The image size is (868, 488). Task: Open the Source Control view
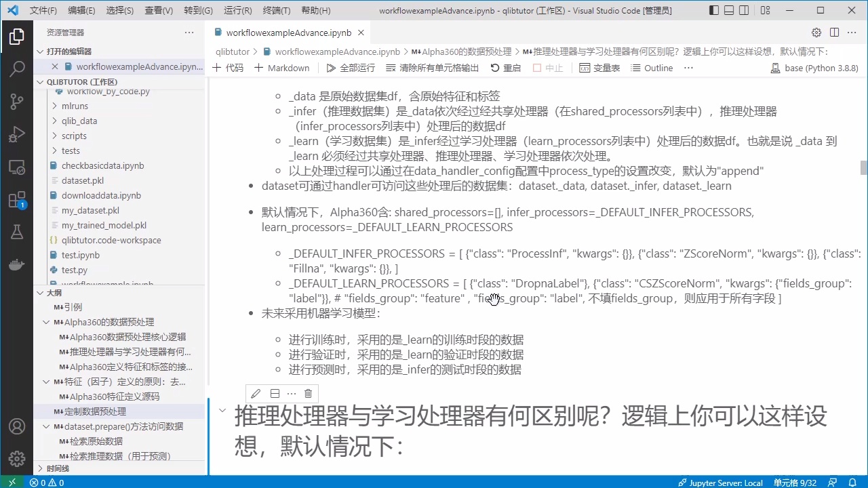pyautogui.click(x=17, y=100)
